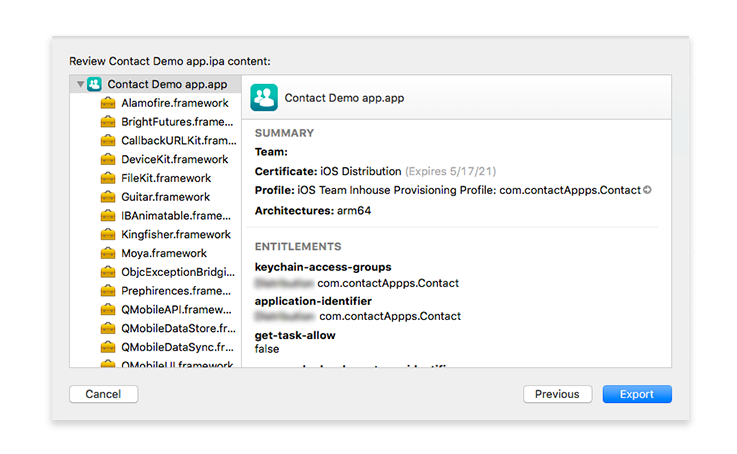Click the ENTITLEMENTS section heading
Screen dimensions: 737x454
click(x=298, y=246)
